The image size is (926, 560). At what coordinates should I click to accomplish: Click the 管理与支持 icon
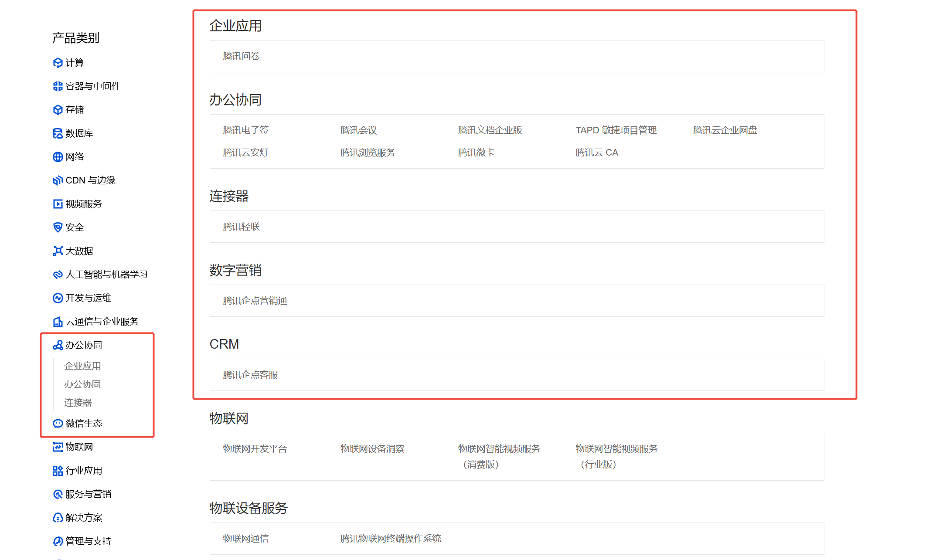pos(58,541)
